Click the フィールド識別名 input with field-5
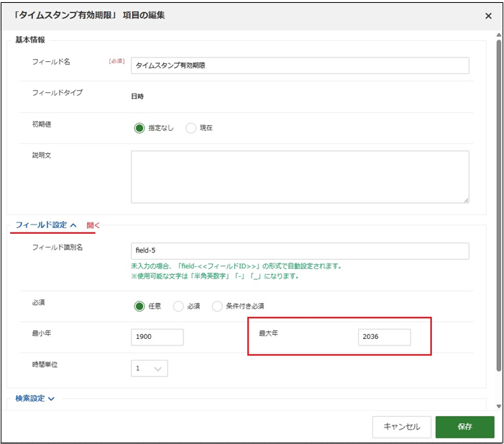504x444 pixels. 300,250
